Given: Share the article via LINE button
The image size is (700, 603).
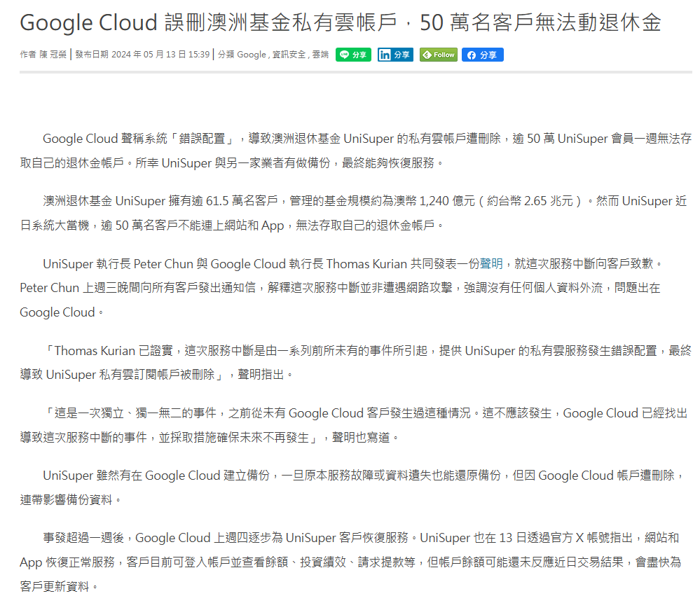Looking at the screenshot, I should pos(353,55).
